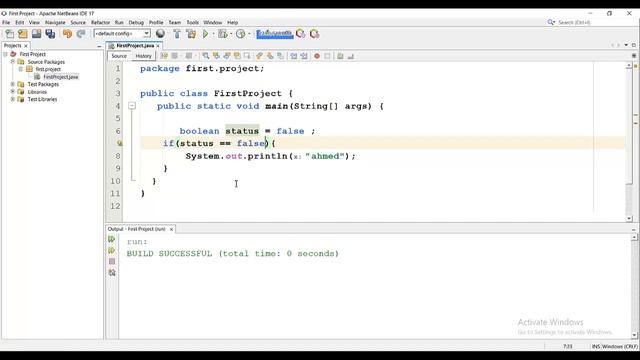The width and height of the screenshot is (640, 360).
Task: Collapse the Source Packages node
Action: click(x=13, y=62)
